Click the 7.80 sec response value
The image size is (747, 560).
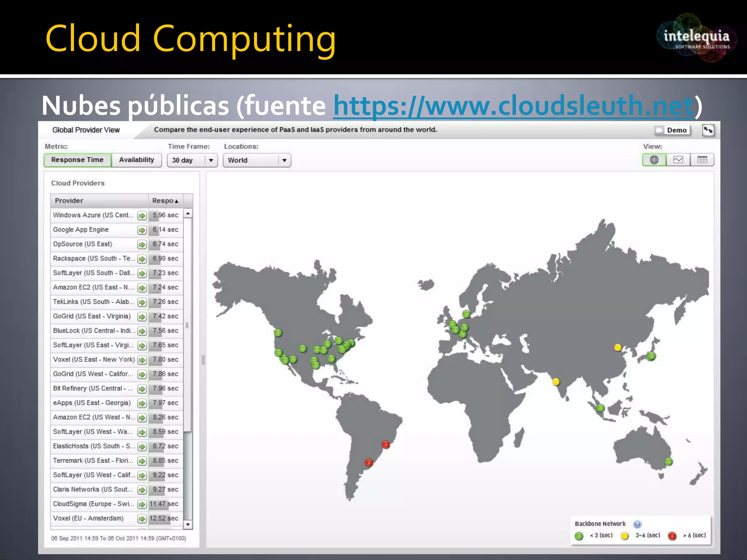coord(166,359)
